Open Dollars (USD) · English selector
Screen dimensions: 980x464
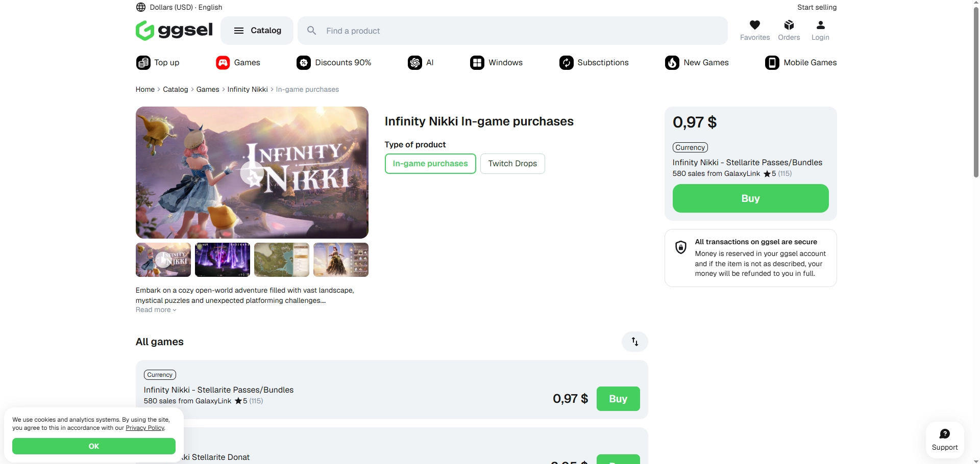pos(179,7)
